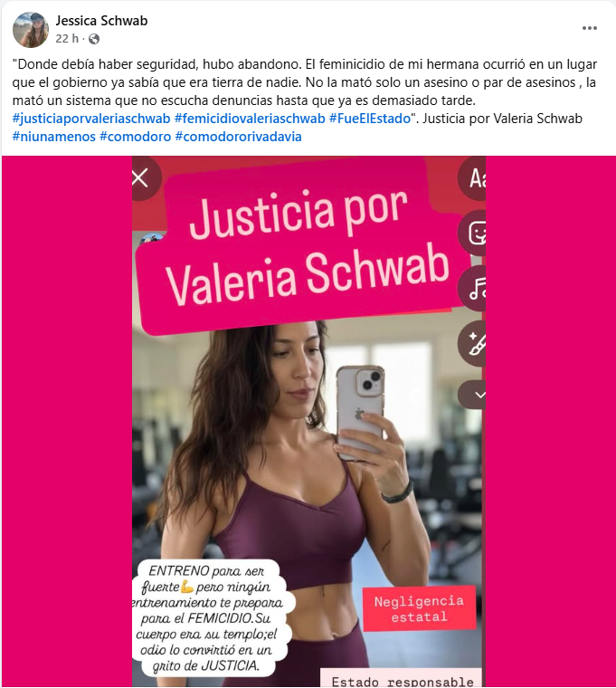The image size is (616, 688).
Task: Click the Estado responsable text label
Action: (x=402, y=679)
